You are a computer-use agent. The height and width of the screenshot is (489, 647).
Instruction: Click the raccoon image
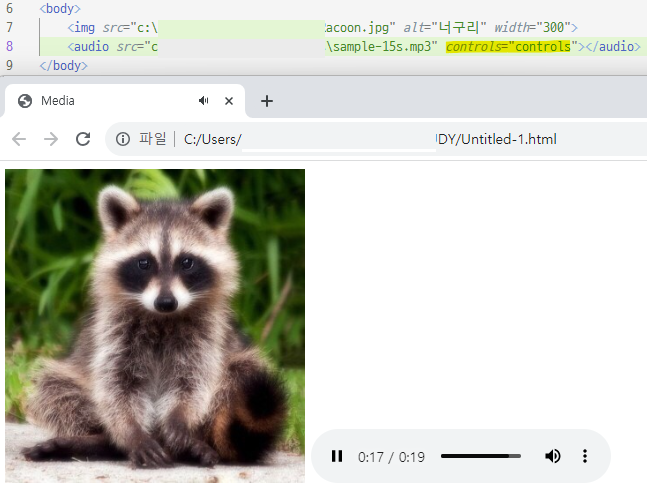(155, 326)
